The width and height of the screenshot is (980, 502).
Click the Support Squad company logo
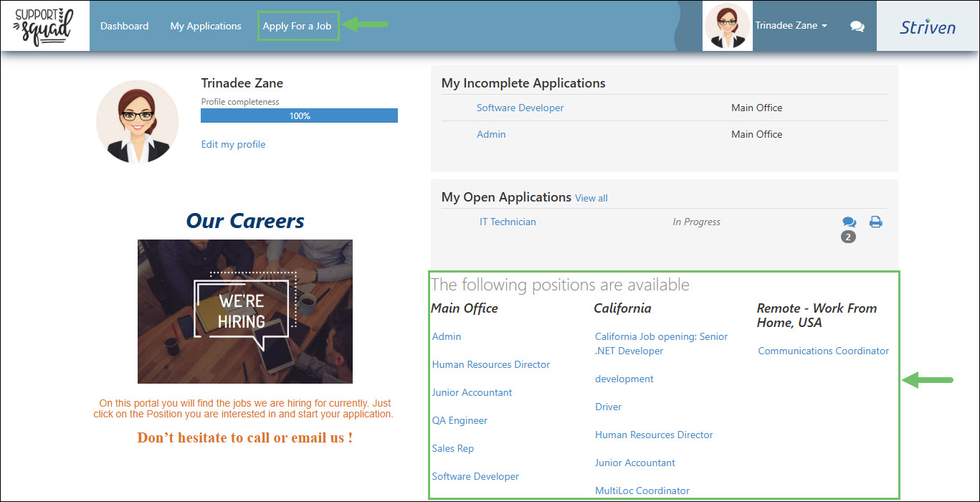pyautogui.click(x=44, y=26)
